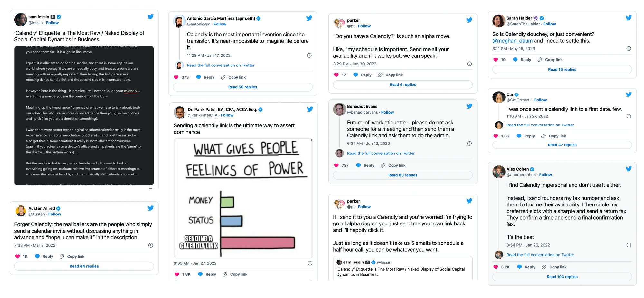The height and width of the screenshot is (298, 644).
Task: Click Twitter bird icon on Sarah Haider's tweet
Action: (x=629, y=18)
